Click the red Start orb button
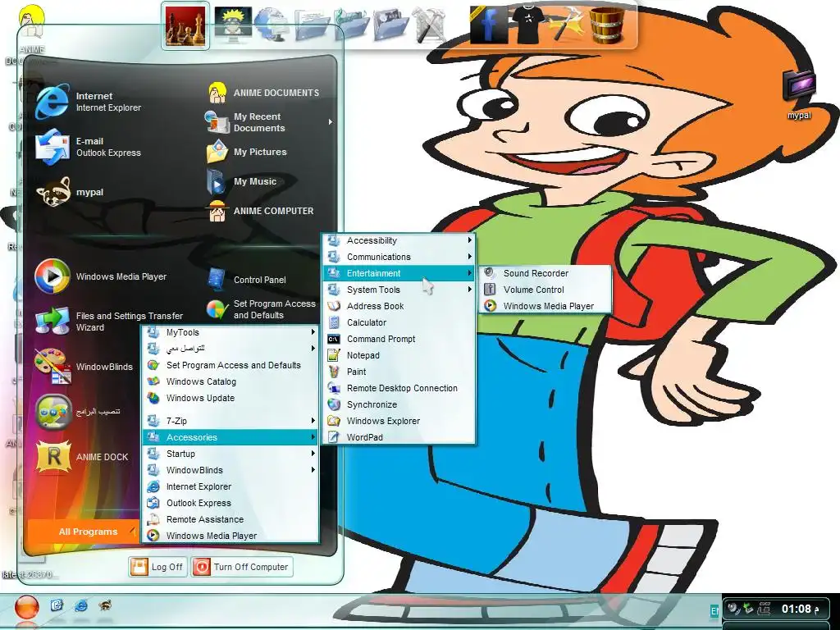840x630 pixels. click(27, 608)
